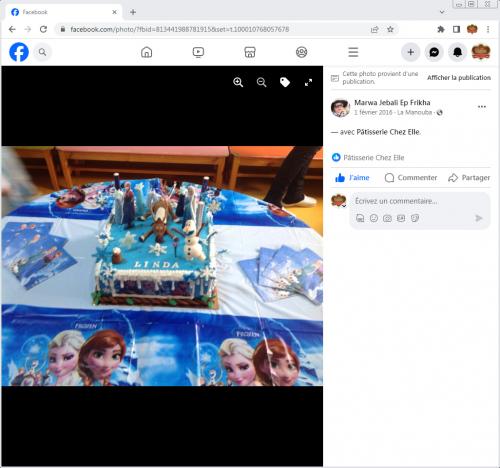The width and height of the screenshot is (500, 468).
Task: Zoom in on the photo
Action: [x=238, y=82]
